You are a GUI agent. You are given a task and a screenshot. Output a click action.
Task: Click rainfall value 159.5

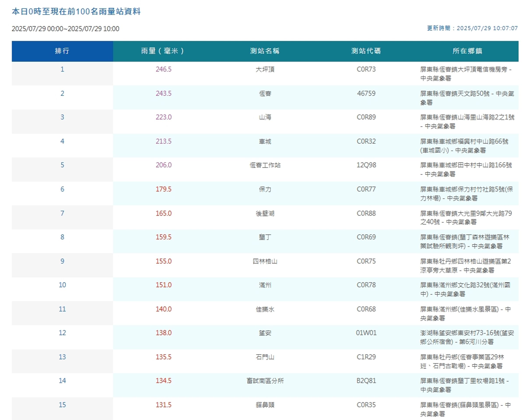(x=164, y=237)
